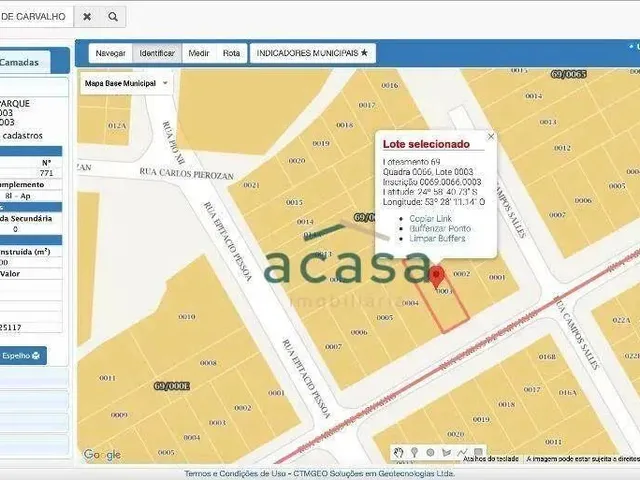Click lot 016A on the map
The image size is (640, 480).
click(x=568, y=393)
